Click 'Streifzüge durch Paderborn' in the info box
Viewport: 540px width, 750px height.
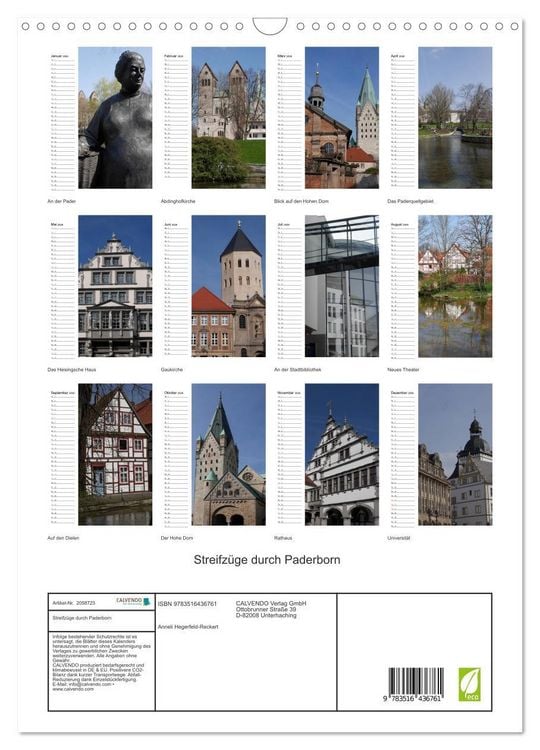tap(82, 618)
